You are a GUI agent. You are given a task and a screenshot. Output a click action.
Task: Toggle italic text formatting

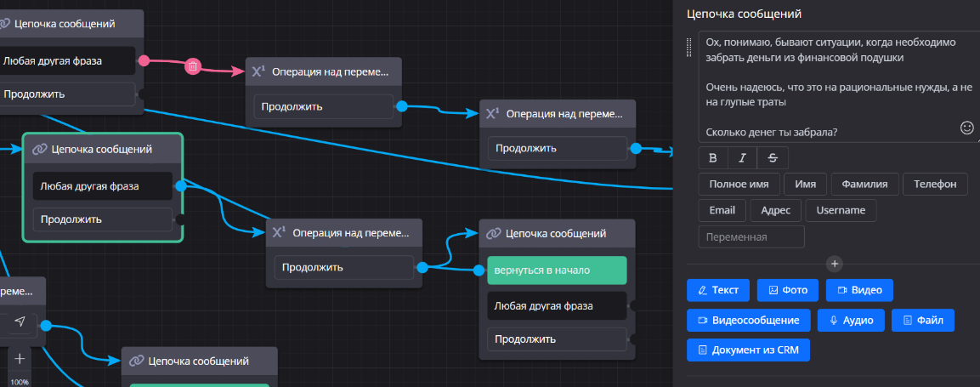tap(742, 157)
